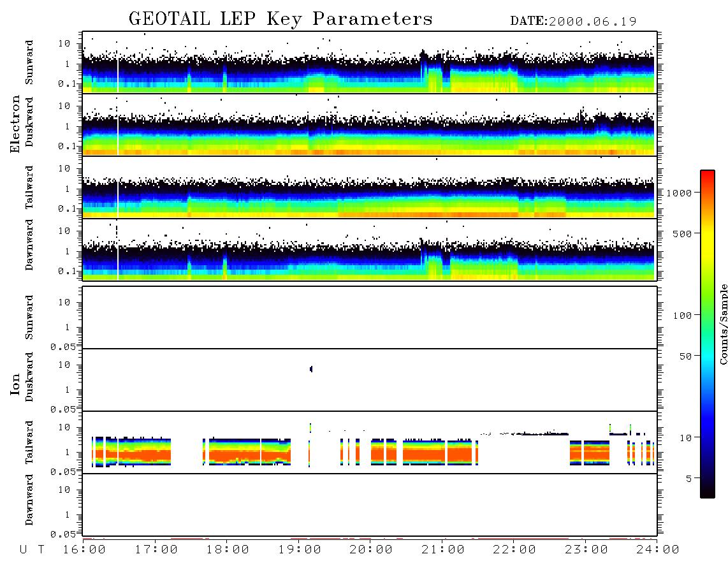Select Ion panel 'Duskward' label
728x561 pixels.
(x=29, y=377)
